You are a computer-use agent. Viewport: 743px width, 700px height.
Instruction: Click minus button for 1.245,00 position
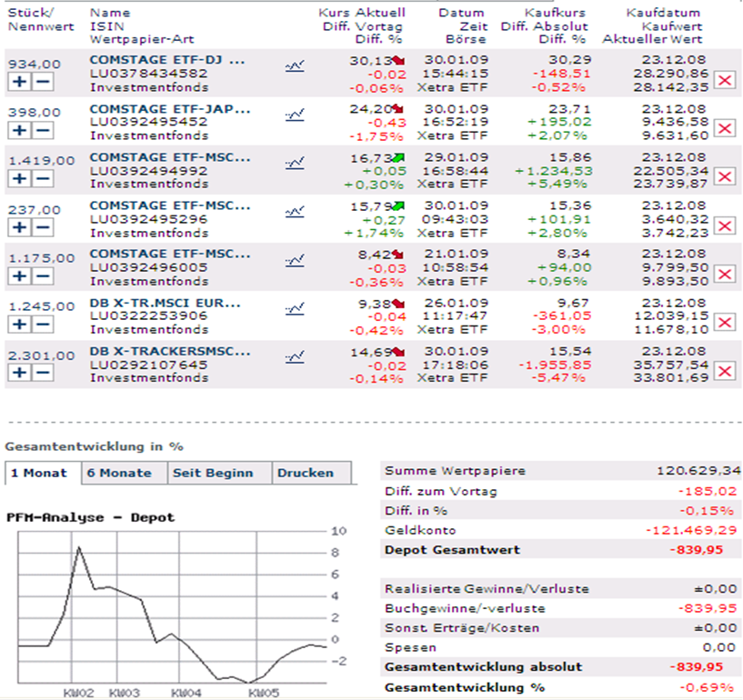coord(43,325)
